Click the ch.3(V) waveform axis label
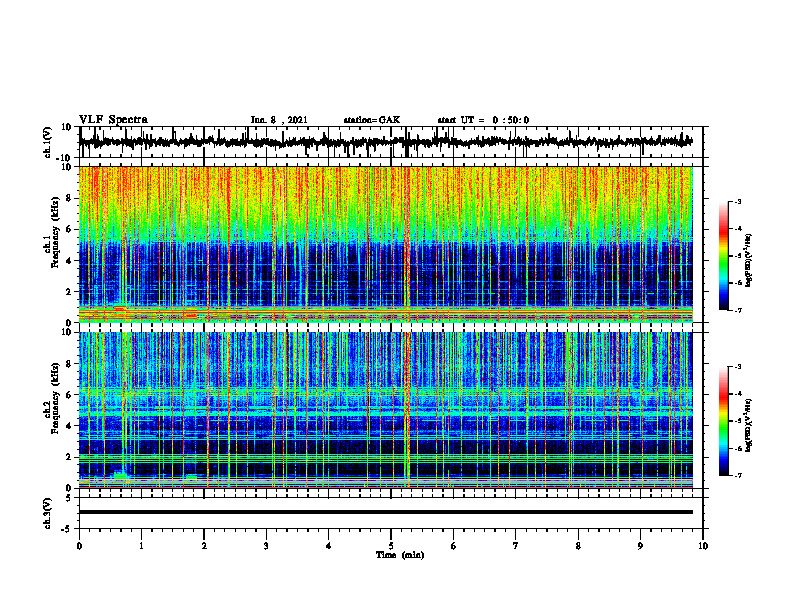 [48, 513]
